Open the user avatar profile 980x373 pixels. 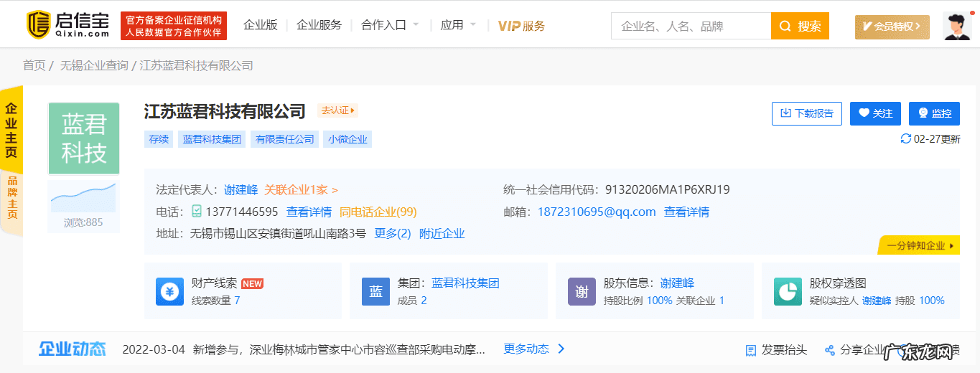[x=957, y=26]
